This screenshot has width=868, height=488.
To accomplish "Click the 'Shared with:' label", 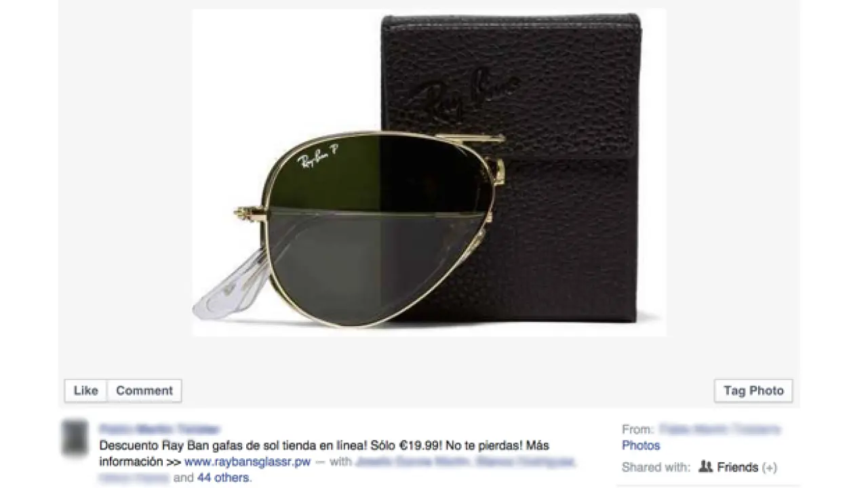I will (656, 467).
